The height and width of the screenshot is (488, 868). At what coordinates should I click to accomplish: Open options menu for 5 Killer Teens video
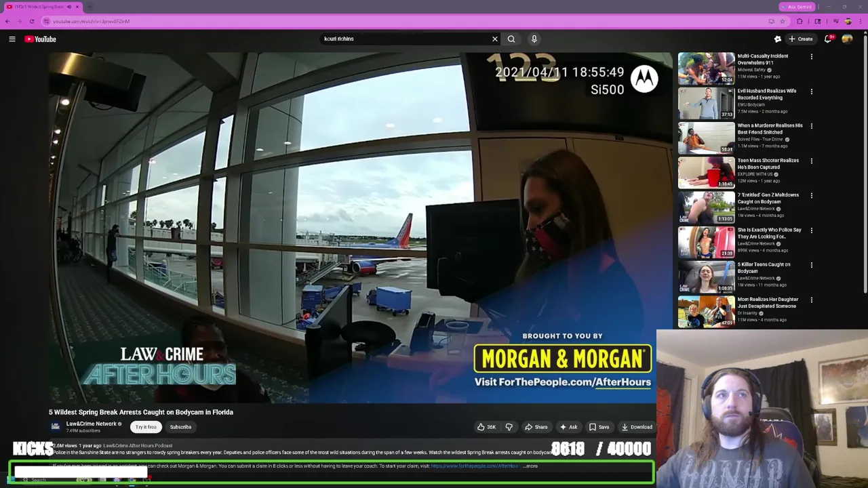[x=811, y=265]
